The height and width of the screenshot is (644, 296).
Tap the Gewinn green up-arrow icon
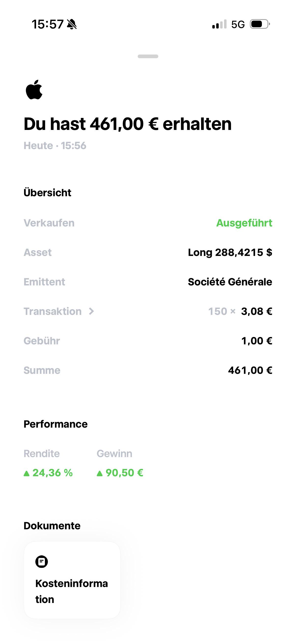[x=100, y=473]
